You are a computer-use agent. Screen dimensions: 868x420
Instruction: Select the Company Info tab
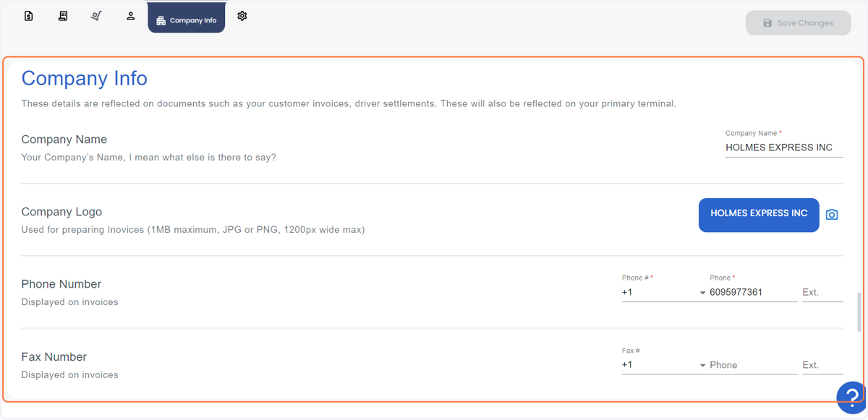(x=187, y=19)
